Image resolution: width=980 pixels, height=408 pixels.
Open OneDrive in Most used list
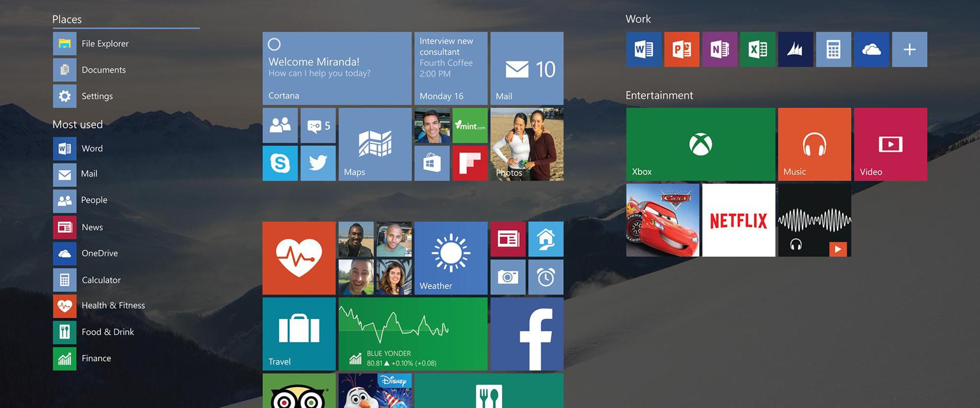[x=85, y=253]
